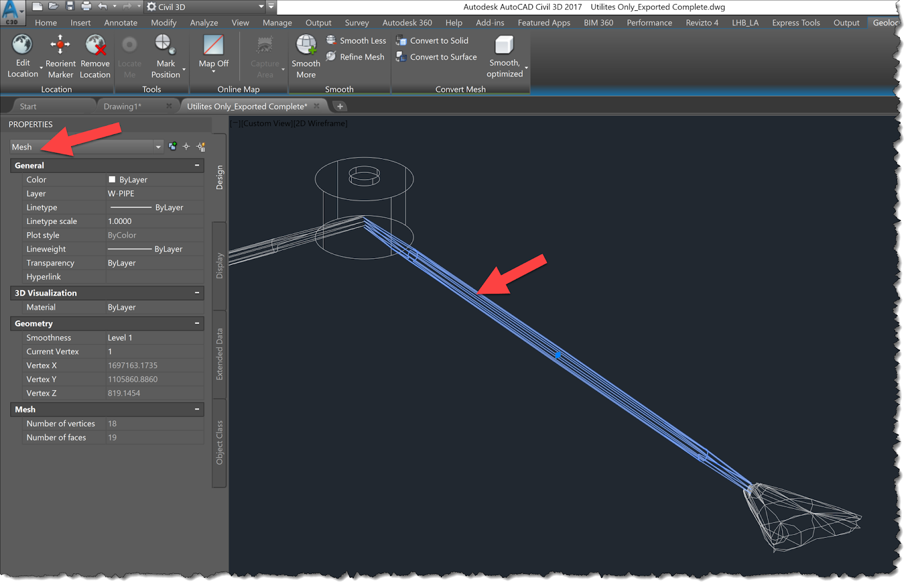The width and height of the screenshot is (910, 588).
Task: Click the Layer value W-PIPE
Action: coord(121,193)
